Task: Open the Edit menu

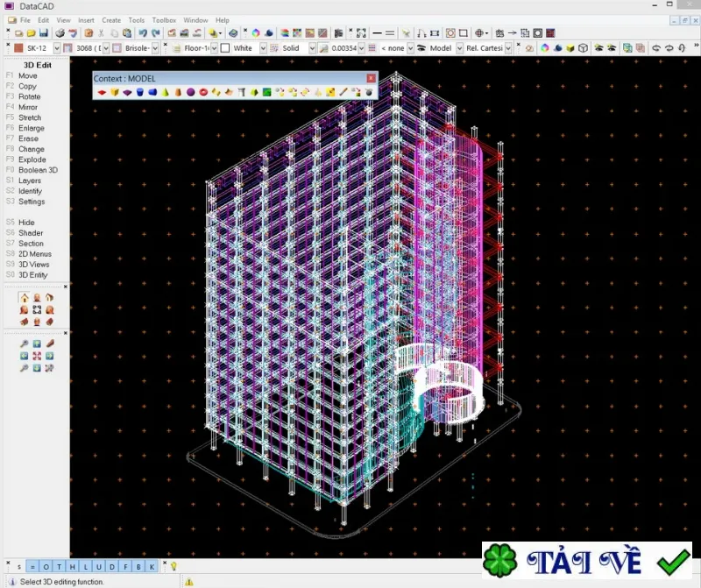Action: tap(43, 20)
